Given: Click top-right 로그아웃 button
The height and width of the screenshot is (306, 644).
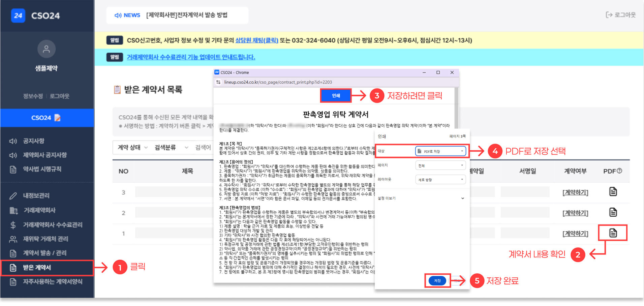Looking at the screenshot, I should point(621,15).
